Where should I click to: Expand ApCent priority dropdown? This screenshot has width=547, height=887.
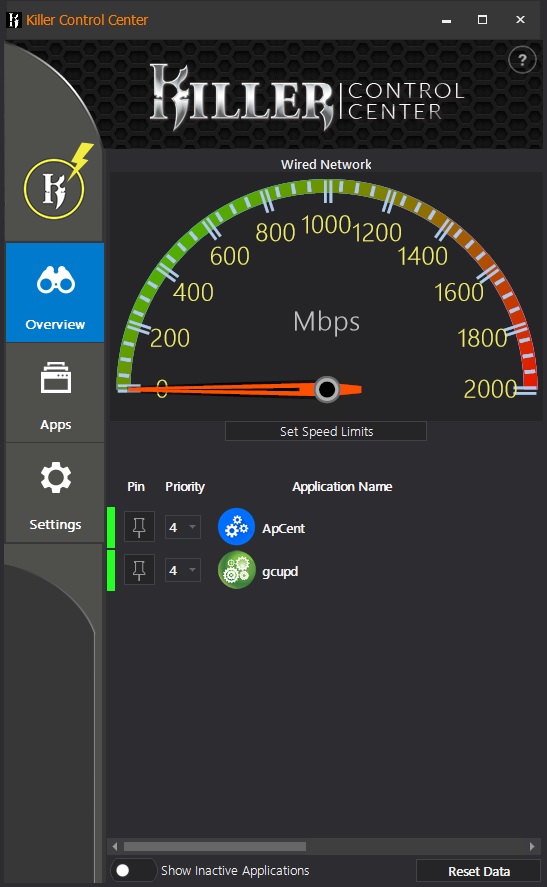click(x=183, y=527)
